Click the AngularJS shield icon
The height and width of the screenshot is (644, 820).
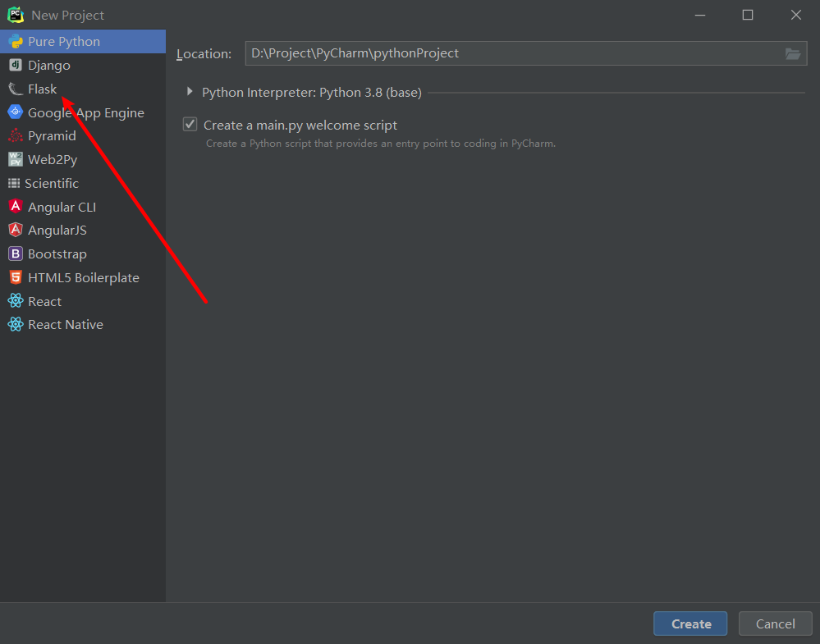coord(16,230)
